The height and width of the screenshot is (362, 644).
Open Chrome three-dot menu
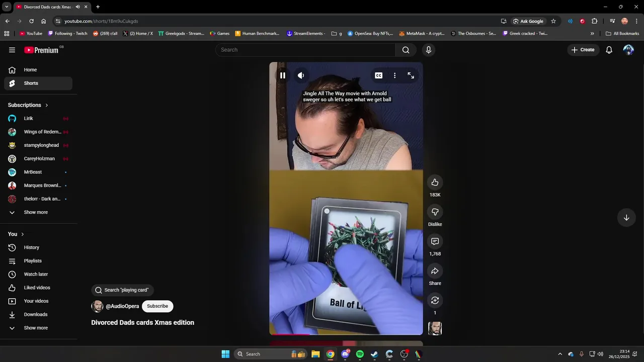pos(636,21)
